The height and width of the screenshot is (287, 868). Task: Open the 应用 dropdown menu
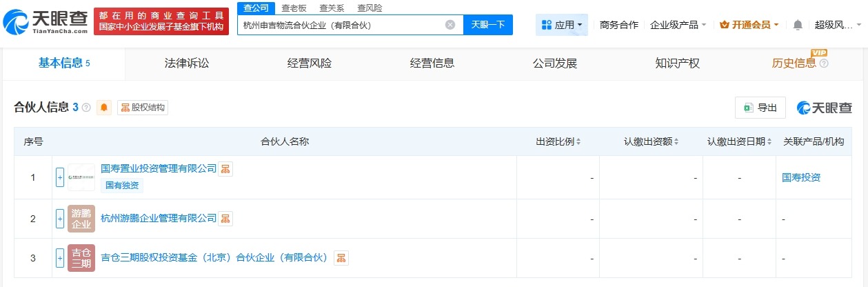tap(562, 25)
